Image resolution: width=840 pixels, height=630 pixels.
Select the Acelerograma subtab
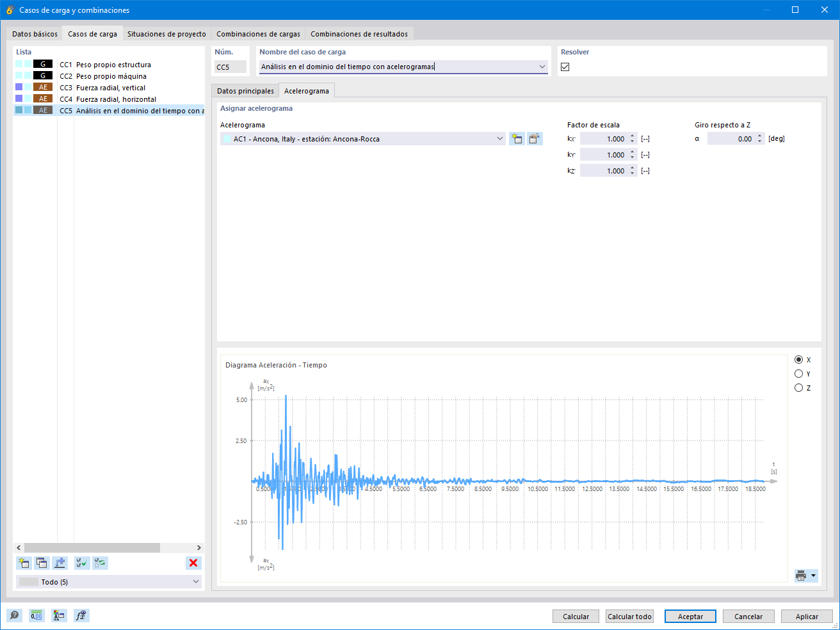click(x=307, y=91)
